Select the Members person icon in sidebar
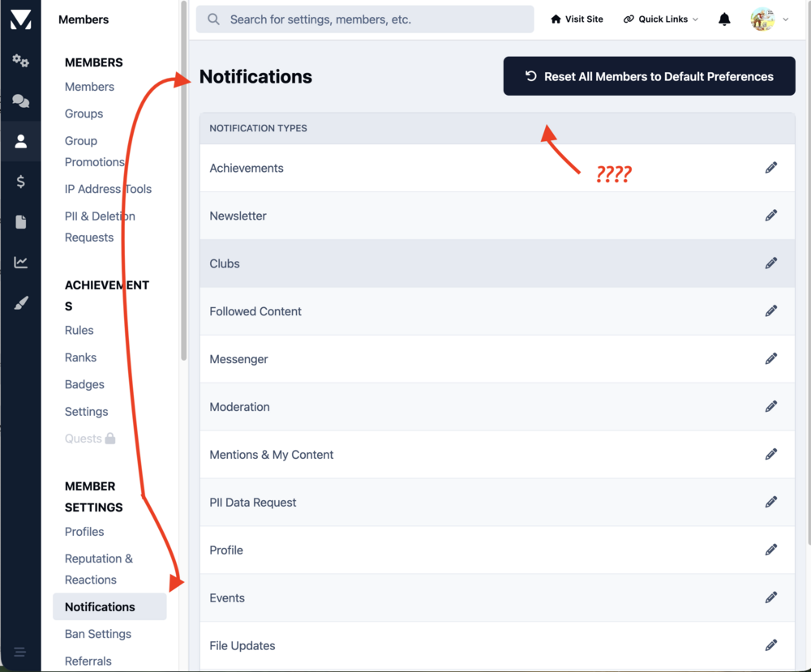Screen dimensions: 811x672 click(21, 141)
